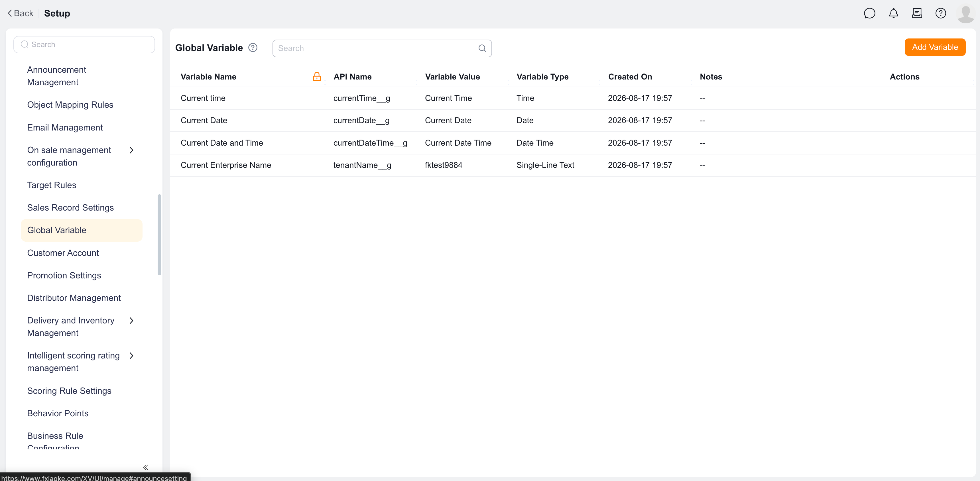Open Business Rule Configuration

pyautogui.click(x=55, y=441)
